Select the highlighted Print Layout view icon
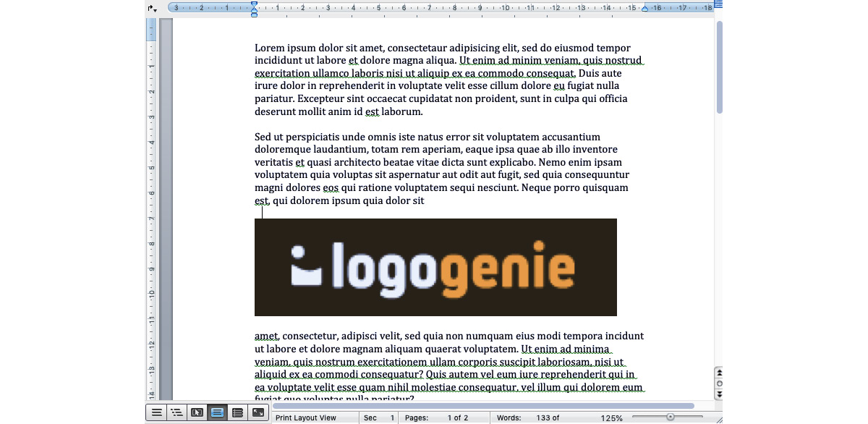 tap(218, 412)
